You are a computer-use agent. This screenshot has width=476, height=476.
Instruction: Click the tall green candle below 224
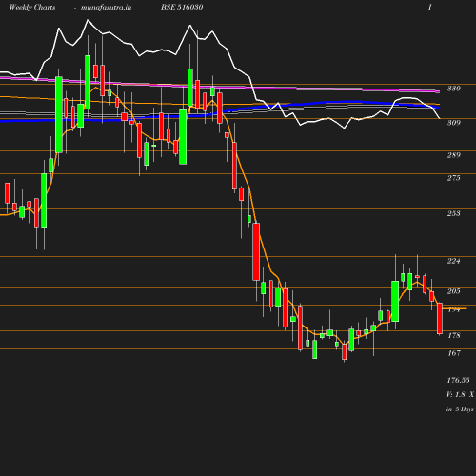395,301
